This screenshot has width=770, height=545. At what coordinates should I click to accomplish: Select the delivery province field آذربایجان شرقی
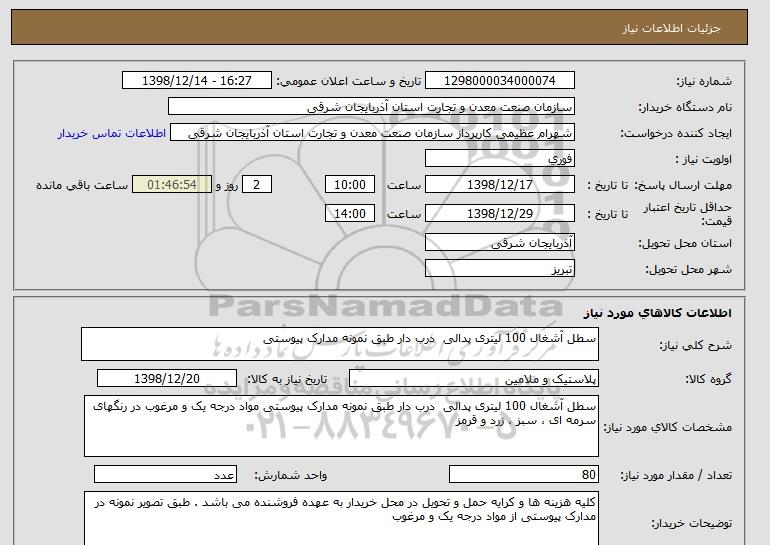pyautogui.click(x=499, y=243)
